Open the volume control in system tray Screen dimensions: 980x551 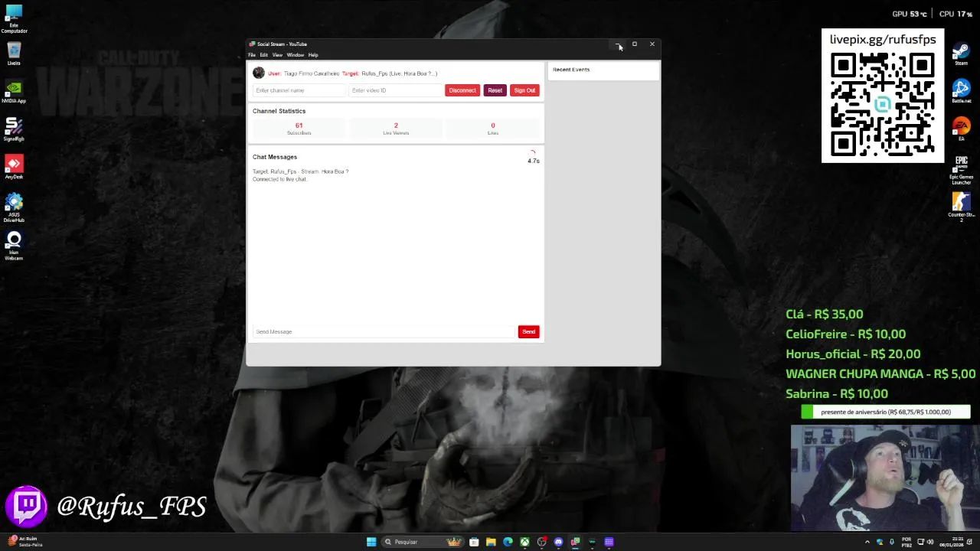point(929,542)
